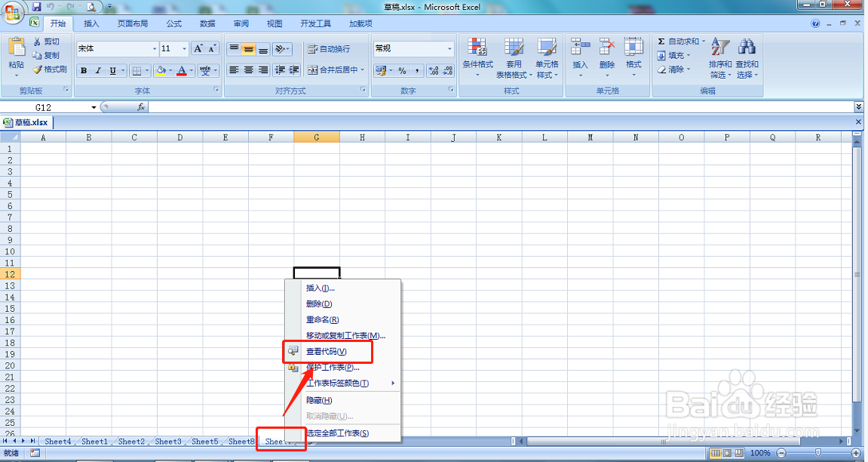Choose 保护工作表(P) in context menu
This screenshot has width=868, height=462.
pyautogui.click(x=343, y=368)
